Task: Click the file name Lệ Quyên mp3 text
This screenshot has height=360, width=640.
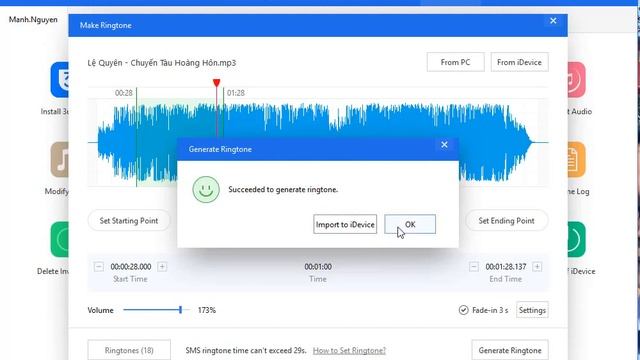Action: tap(162, 63)
